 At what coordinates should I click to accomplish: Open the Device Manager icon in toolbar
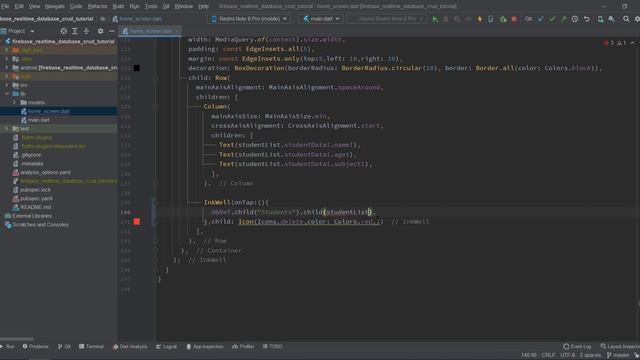tap(600, 19)
